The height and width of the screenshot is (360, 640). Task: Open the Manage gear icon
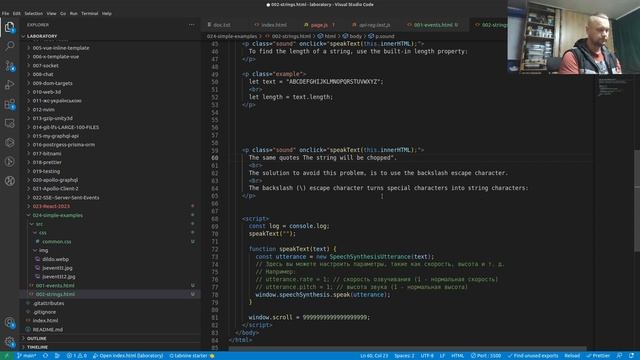(x=9, y=341)
